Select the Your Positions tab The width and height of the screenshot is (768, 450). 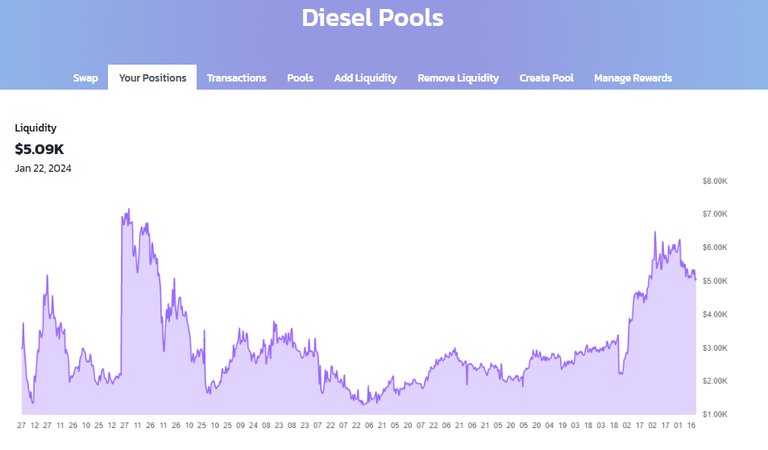(x=152, y=78)
